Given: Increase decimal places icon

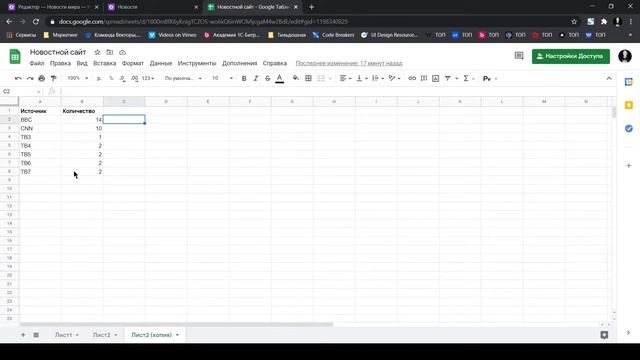Looking at the screenshot, I should coord(135,78).
